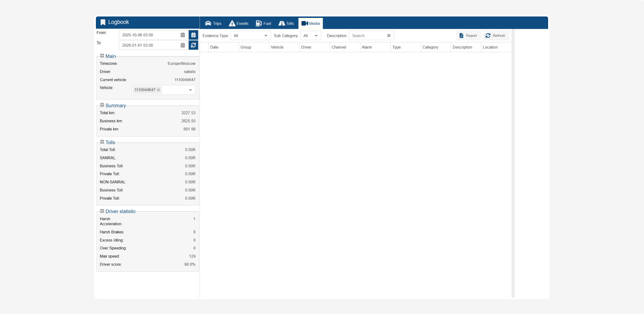
Task: Collapse the Driver statistic section
Action: click(102, 211)
